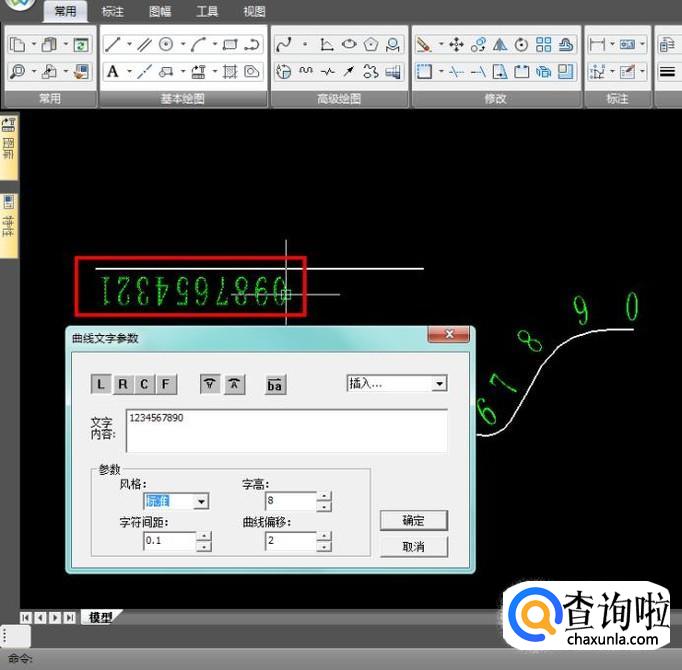This screenshot has width=682, height=670.
Task: Select the Ellipse tool
Action: pos(349,44)
